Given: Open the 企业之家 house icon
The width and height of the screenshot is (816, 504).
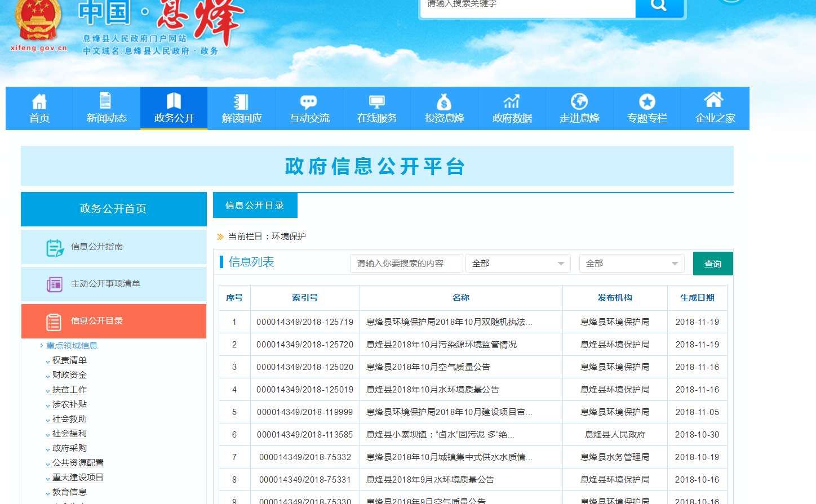Looking at the screenshot, I should click(713, 100).
